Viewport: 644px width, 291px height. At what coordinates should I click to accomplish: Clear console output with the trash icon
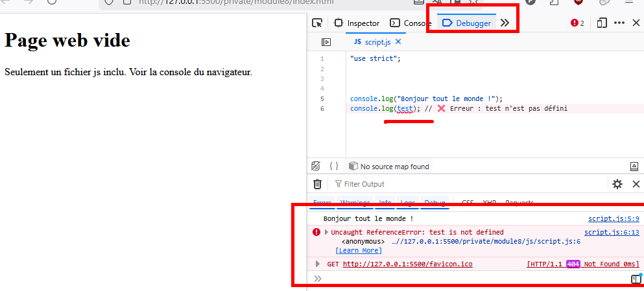318,184
